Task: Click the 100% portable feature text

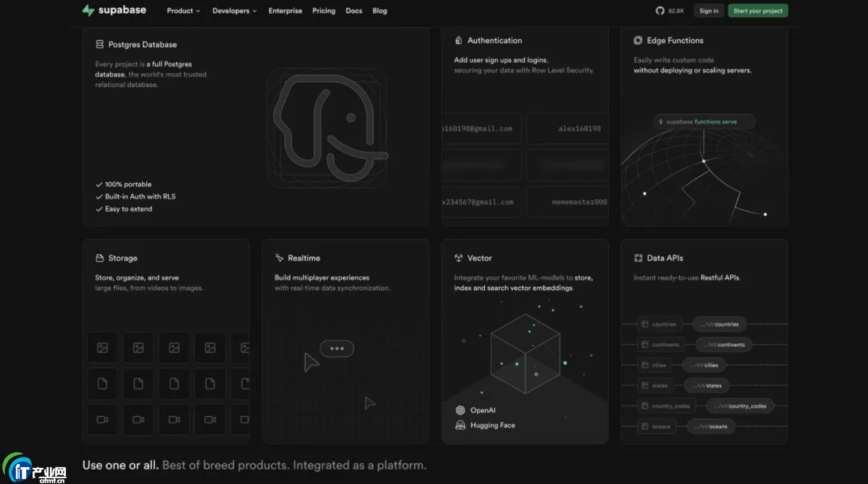Action: (x=128, y=184)
